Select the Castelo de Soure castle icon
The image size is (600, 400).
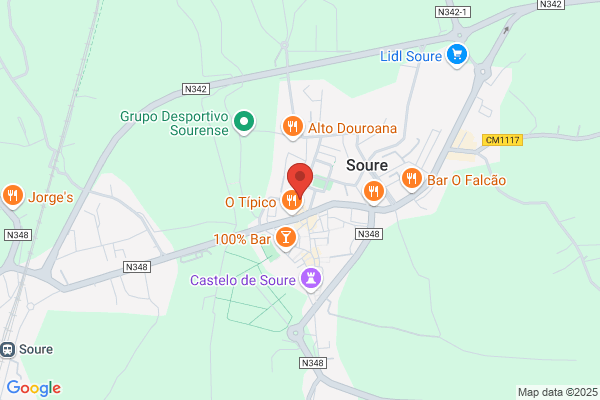coord(311,279)
